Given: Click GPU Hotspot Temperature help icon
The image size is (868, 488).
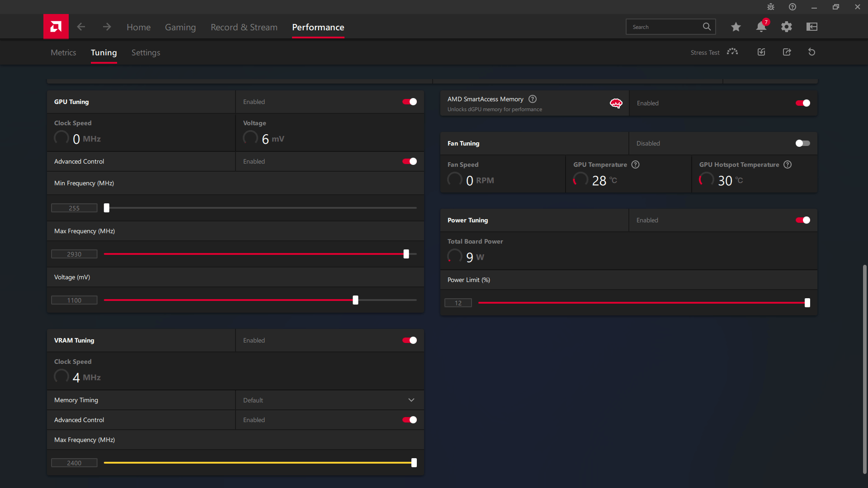Looking at the screenshot, I should point(788,164).
